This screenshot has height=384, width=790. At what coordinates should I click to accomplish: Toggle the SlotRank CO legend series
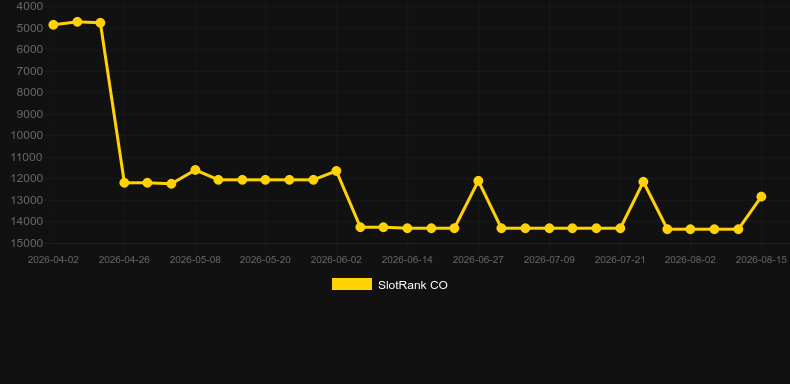click(389, 285)
